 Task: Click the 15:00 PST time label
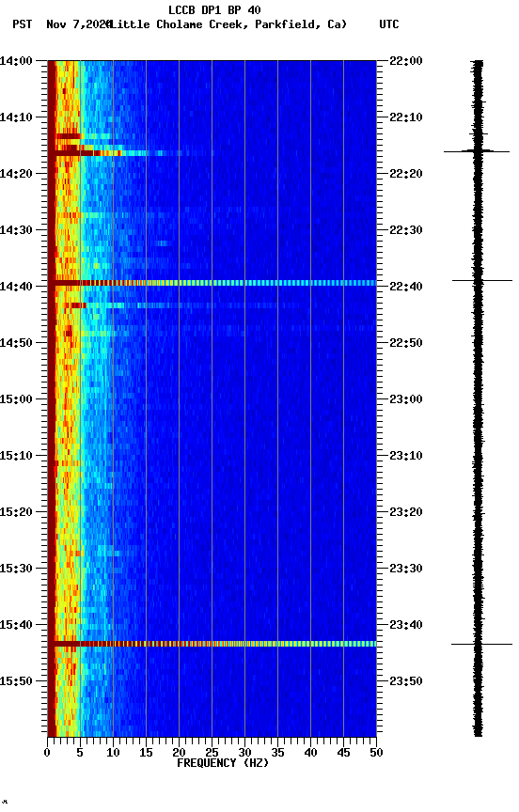[16, 399]
